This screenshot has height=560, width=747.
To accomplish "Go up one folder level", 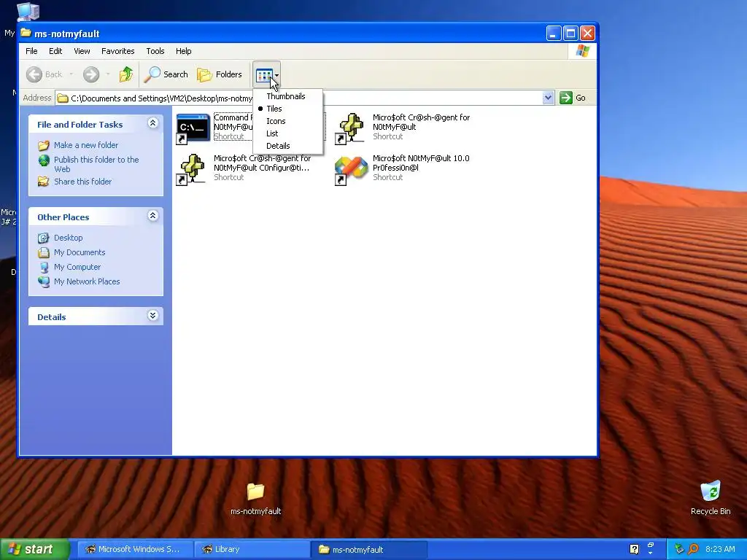I will pos(125,74).
